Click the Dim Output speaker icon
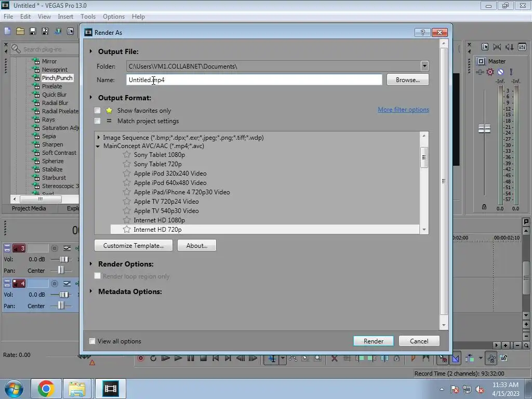532x399 pixels. coord(509,47)
